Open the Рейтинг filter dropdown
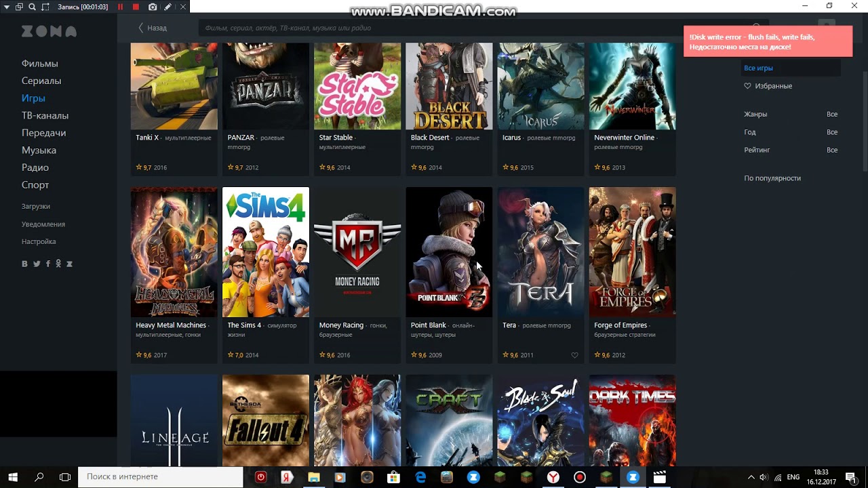The height and width of the screenshot is (488, 868). (x=791, y=150)
